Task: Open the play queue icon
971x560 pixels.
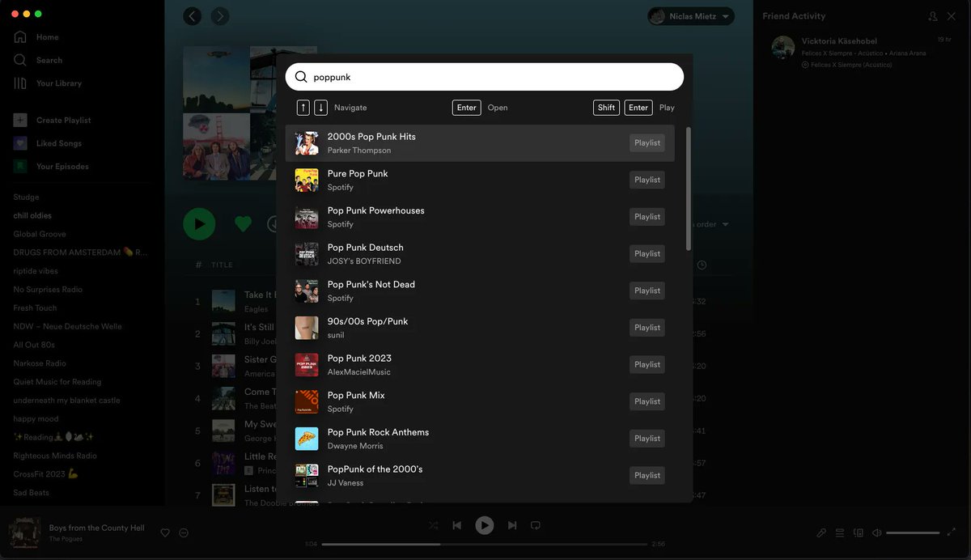Action: click(x=840, y=532)
